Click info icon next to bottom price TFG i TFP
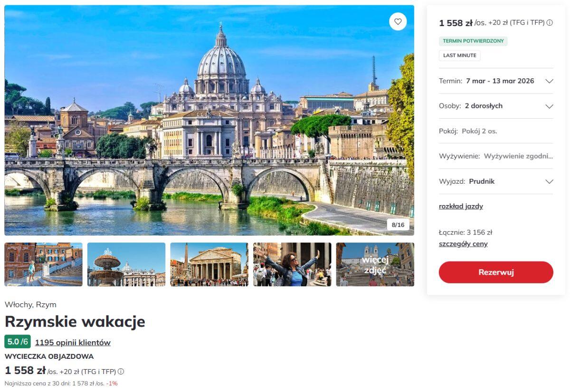The image size is (570, 392). click(x=121, y=371)
